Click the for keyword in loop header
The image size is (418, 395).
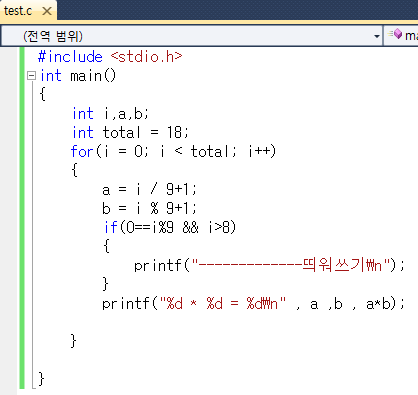tap(82, 151)
